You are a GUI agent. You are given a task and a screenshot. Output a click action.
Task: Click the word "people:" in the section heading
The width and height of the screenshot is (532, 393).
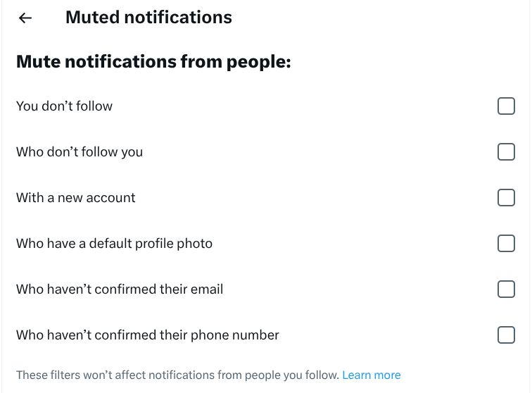click(x=258, y=62)
